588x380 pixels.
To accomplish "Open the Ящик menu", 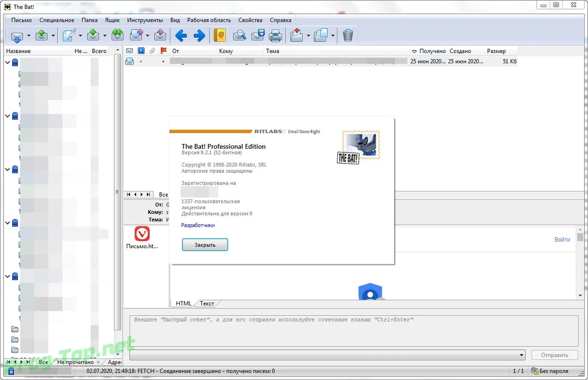I will coord(112,20).
